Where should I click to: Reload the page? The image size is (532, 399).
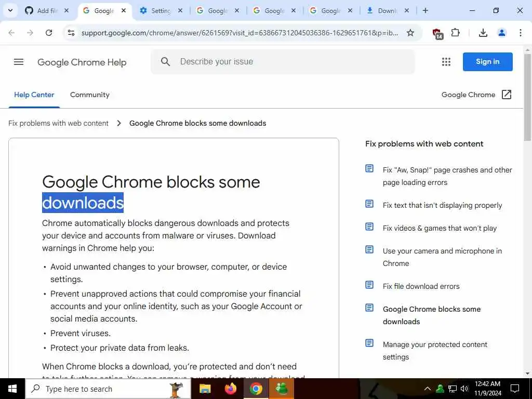coord(49,33)
